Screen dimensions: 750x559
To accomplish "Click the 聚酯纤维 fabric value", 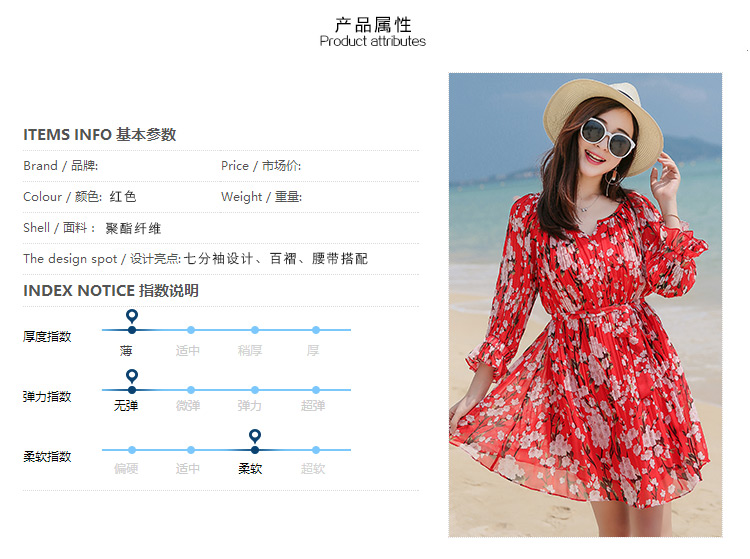I will tap(133, 229).
